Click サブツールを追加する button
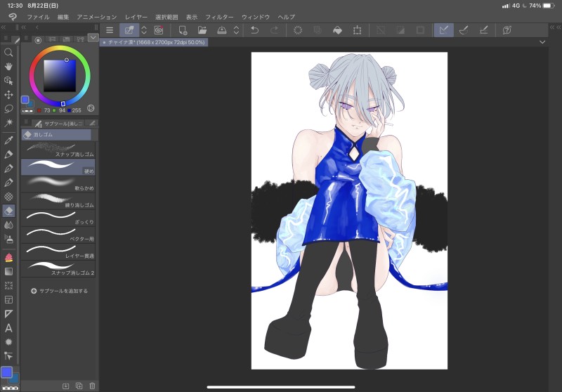This screenshot has width=562, height=392. point(60,291)
